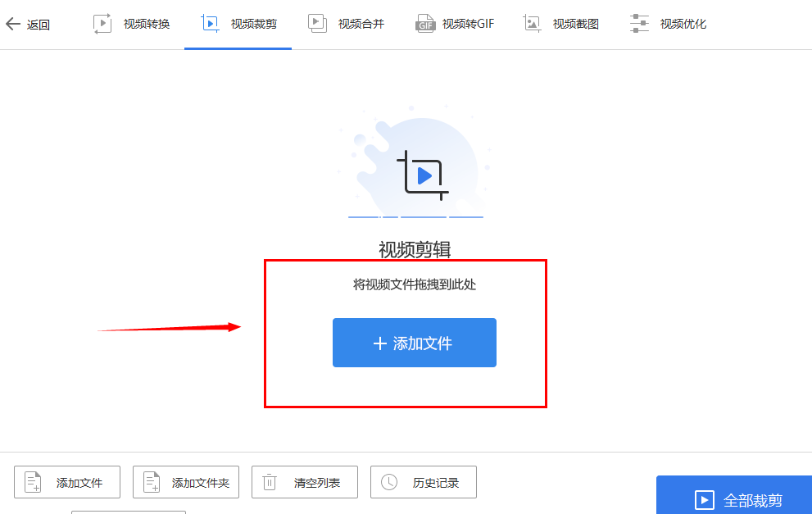
Task: Click the 清空列表 button
Action: tap(305, 482)
